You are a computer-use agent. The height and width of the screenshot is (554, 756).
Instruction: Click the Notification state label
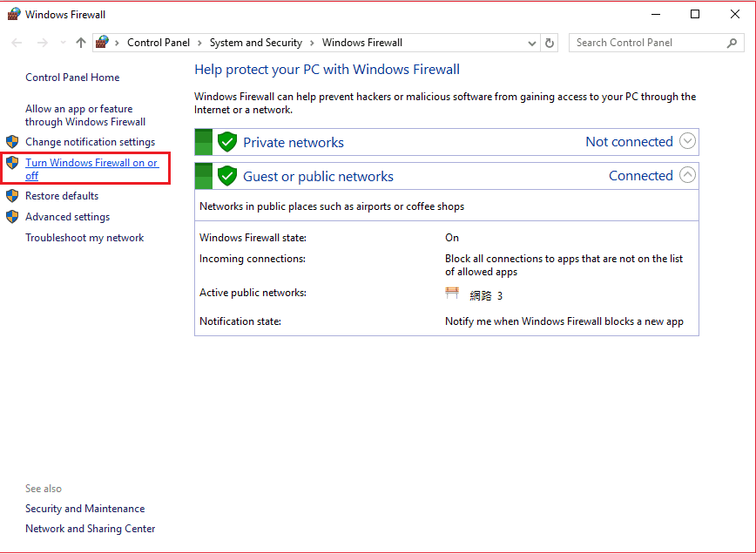click(x=240, y=321)
